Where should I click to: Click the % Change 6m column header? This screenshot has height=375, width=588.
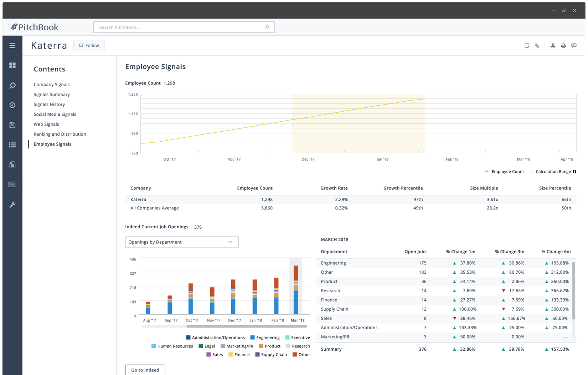pyautogui.click(x=556, y=252)
